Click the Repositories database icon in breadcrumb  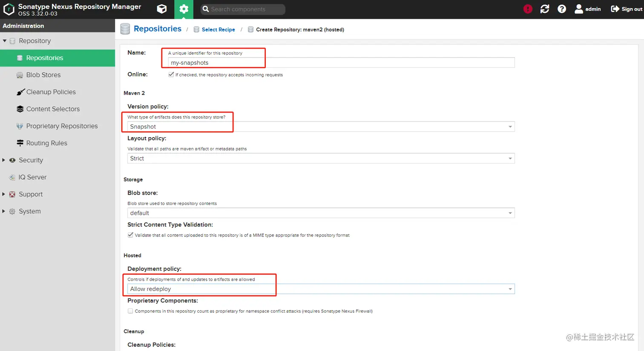[x=125, y=29]
